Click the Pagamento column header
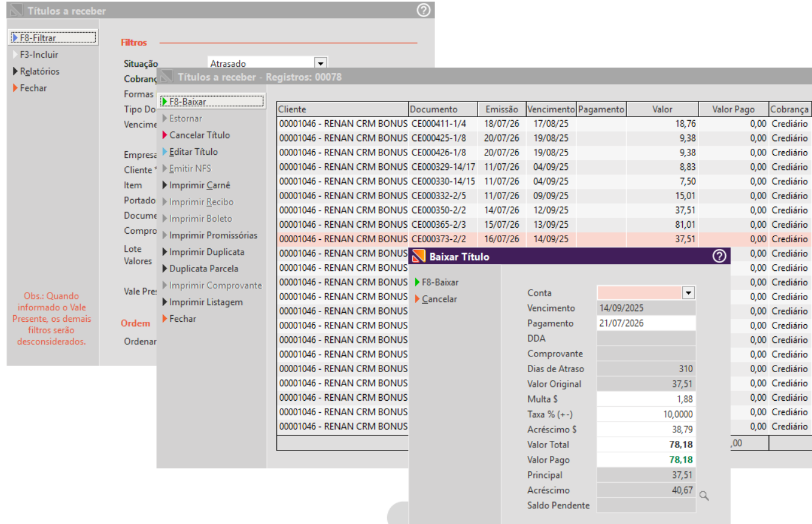Viewport: 812px width, 524px height. point(601,109)
